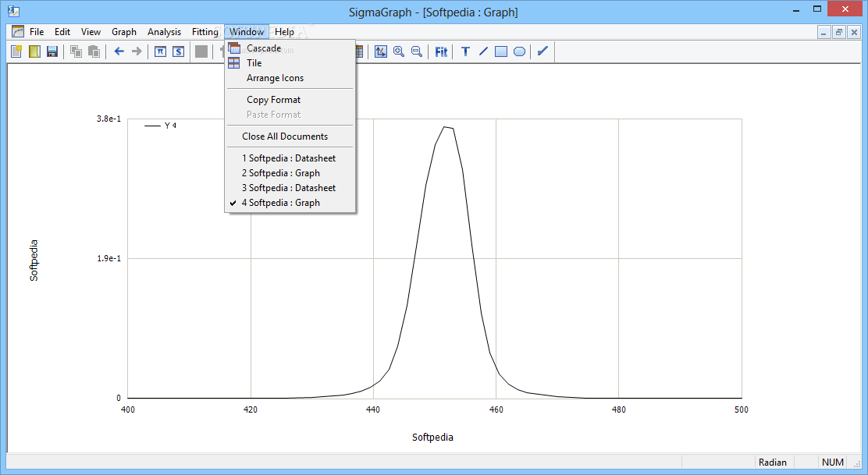This screenshot has height=475, width=868.
Task: Click the gray right arrow icon
Action: click(x=137, y=51)
